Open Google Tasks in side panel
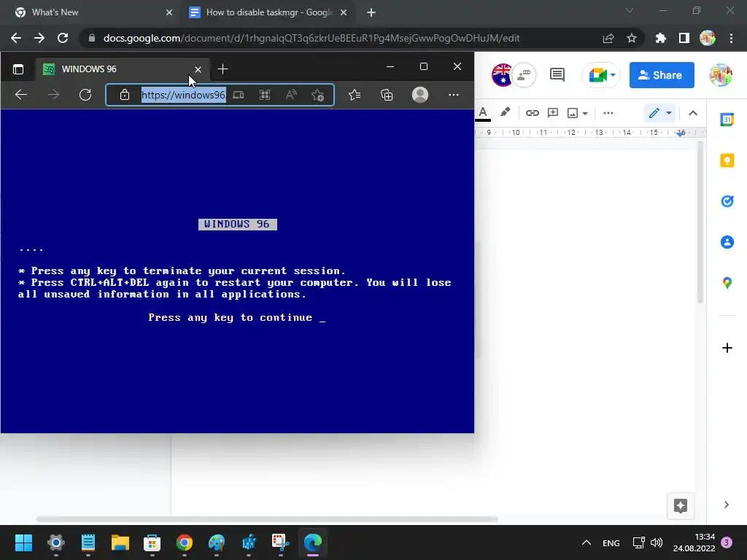Screen dimensions: 747x560 click(x=727, y=201)
